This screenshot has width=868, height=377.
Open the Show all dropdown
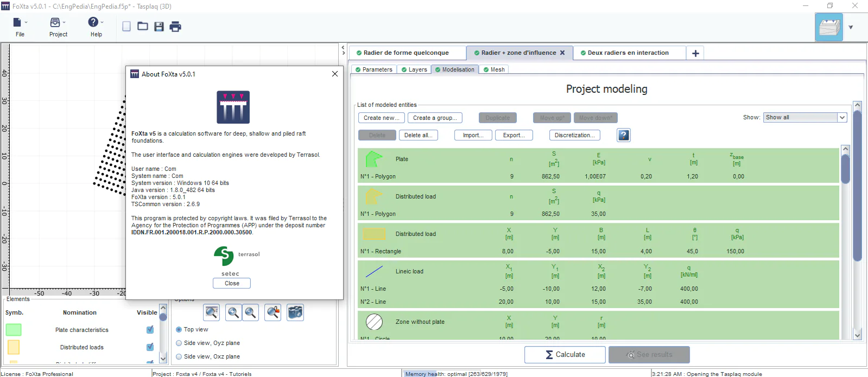(805, 117)
